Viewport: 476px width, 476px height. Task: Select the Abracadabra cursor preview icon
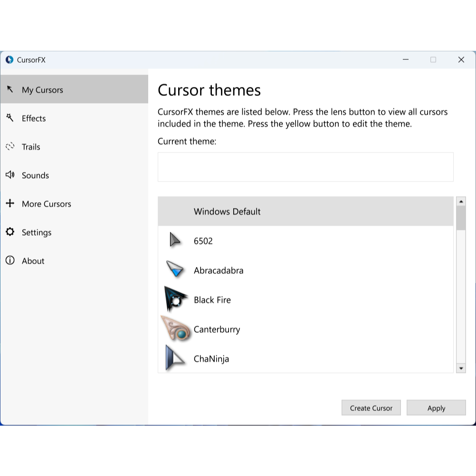click(x=175, y=269)
